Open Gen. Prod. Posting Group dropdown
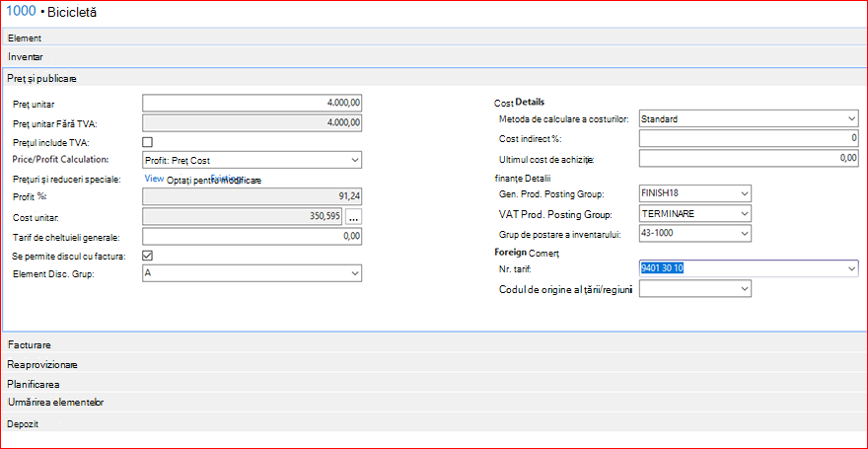 point(745,193)
